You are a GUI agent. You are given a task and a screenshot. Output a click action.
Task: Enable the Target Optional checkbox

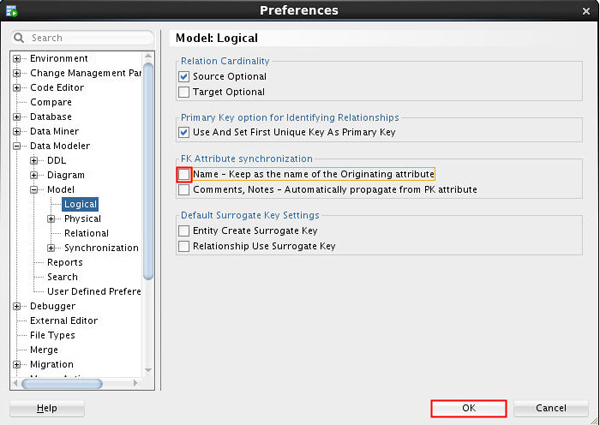[183, 92]
